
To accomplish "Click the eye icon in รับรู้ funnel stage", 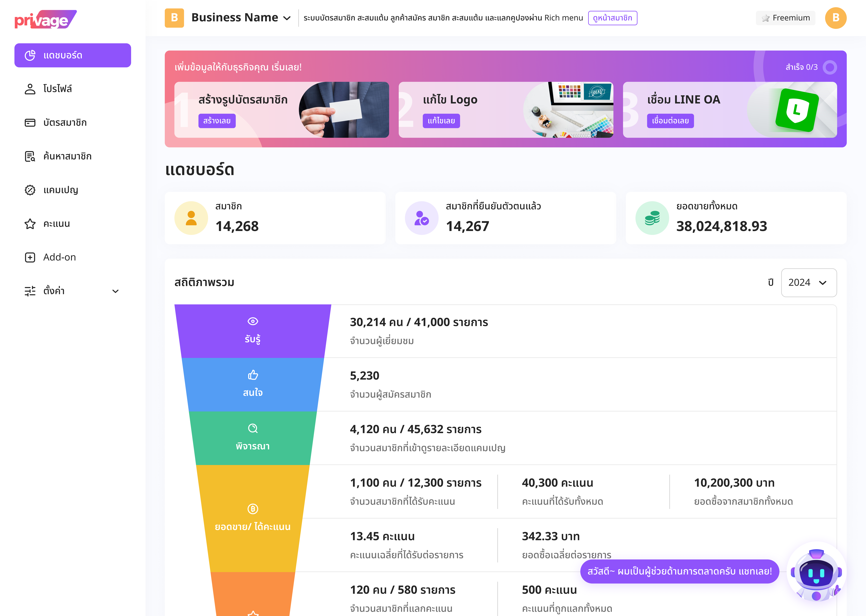I will click(253, 321).
